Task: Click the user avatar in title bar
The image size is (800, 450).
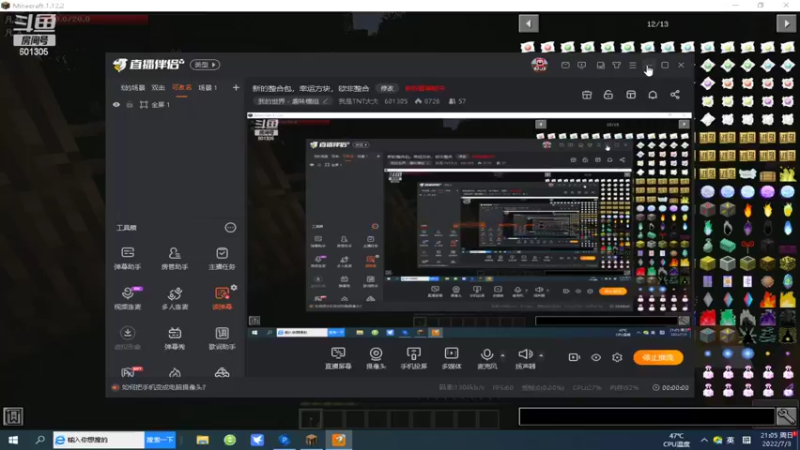Action: 539,65
